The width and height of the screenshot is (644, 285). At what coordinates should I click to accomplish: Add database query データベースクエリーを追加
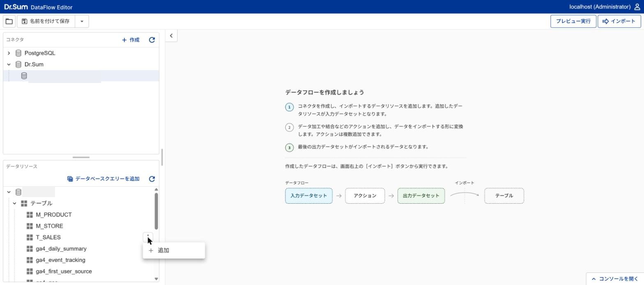pyautogui.click(x=103, y=179)
